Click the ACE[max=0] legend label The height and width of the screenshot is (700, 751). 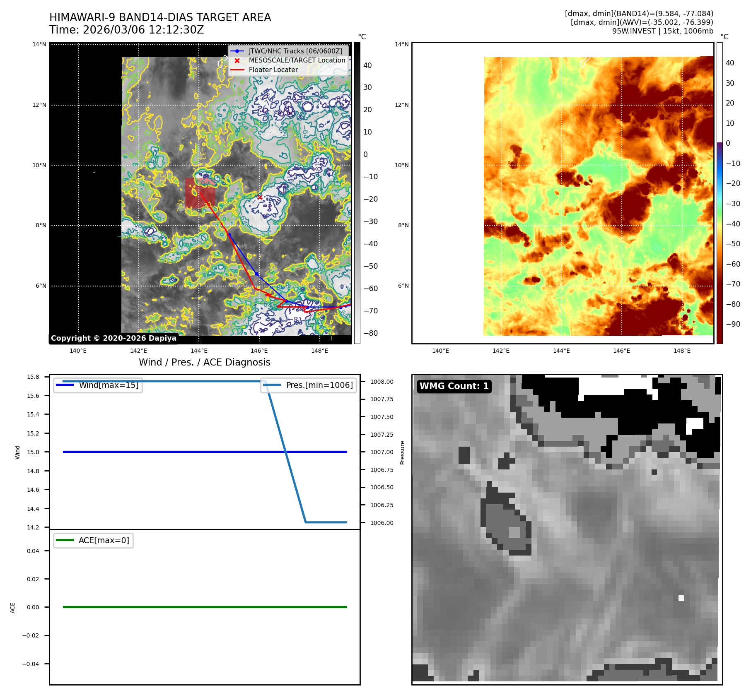pyautogui.click(x=104, y=540)
